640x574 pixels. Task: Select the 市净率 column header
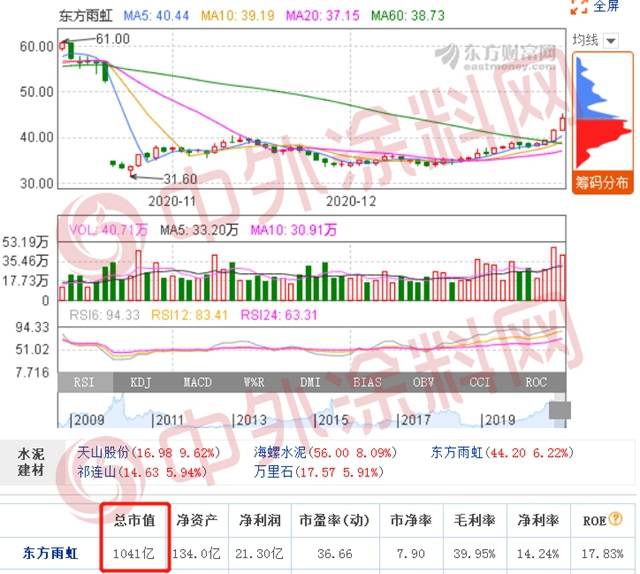[x=411, y=521]
